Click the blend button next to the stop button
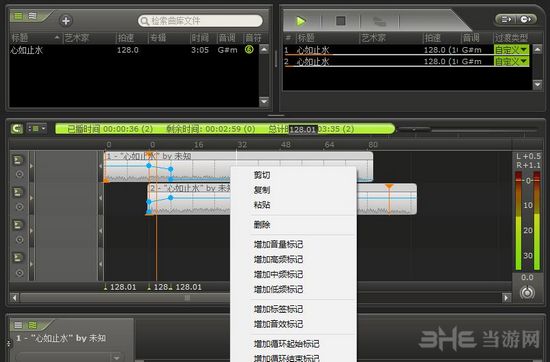The width and height of the screenshot is (550, 362). (x=379, y=22)
